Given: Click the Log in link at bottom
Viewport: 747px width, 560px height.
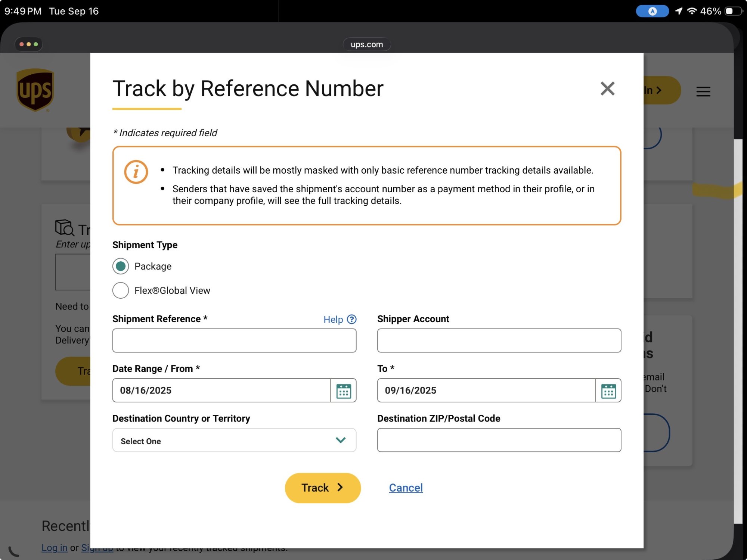Looking at the screenshot, I should [x=55, y=548].
